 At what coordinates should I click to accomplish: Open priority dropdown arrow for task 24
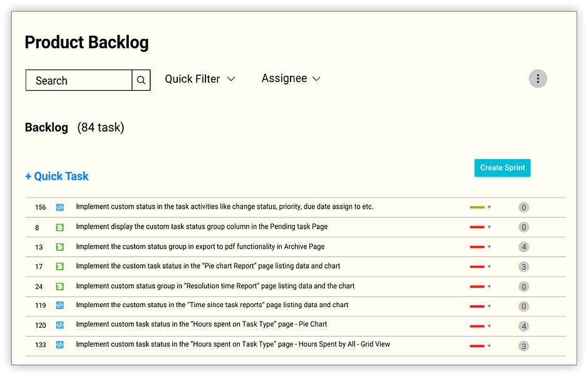point(489,286)
